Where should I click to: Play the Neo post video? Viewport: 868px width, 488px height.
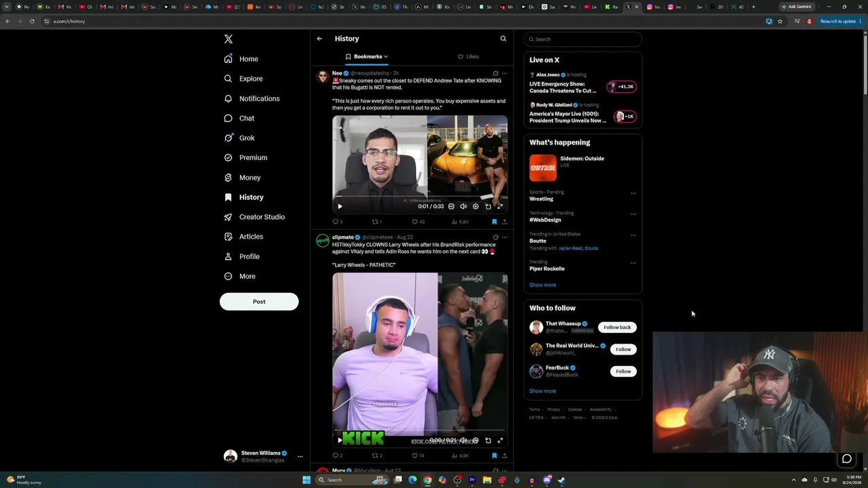pyautogui.click(x=340, y=206)
